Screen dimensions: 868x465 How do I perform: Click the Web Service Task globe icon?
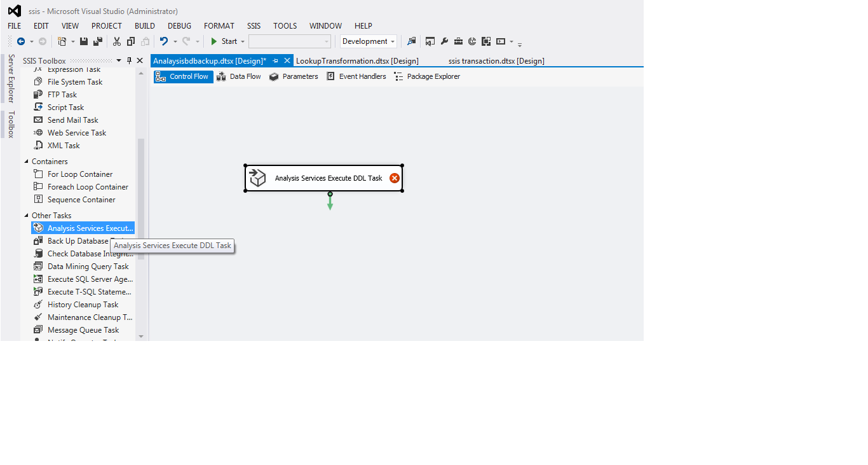pos(38,133)
